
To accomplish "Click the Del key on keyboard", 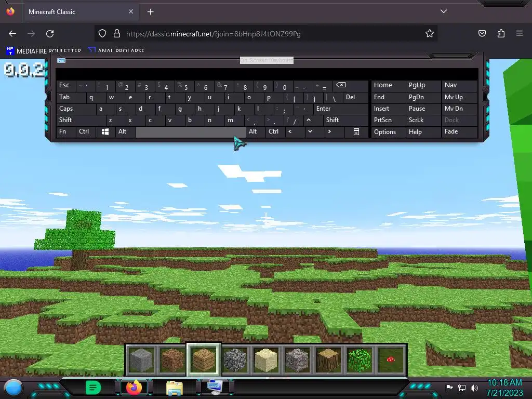I will pyautogui.click(x=355, y=97).
